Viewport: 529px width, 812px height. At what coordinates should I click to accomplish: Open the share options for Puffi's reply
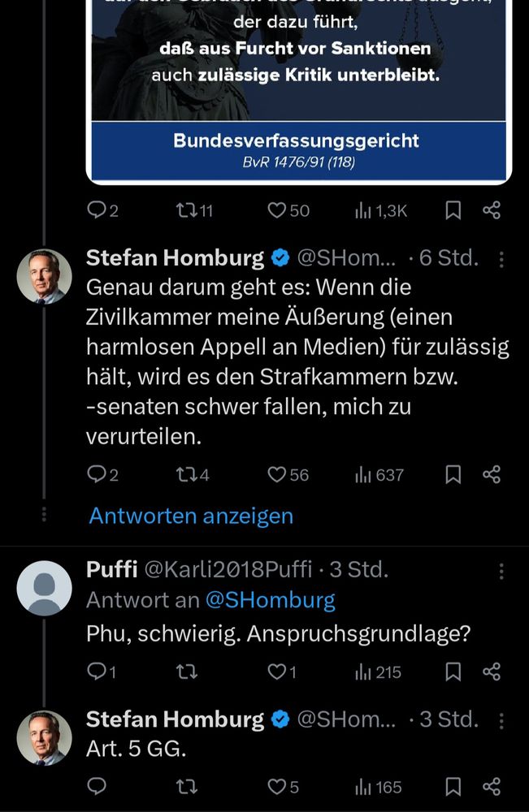pos(492,672)
